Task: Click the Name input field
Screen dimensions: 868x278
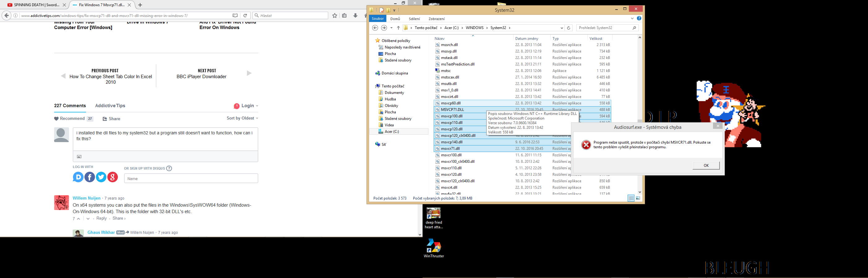Action: coord(191,178)
